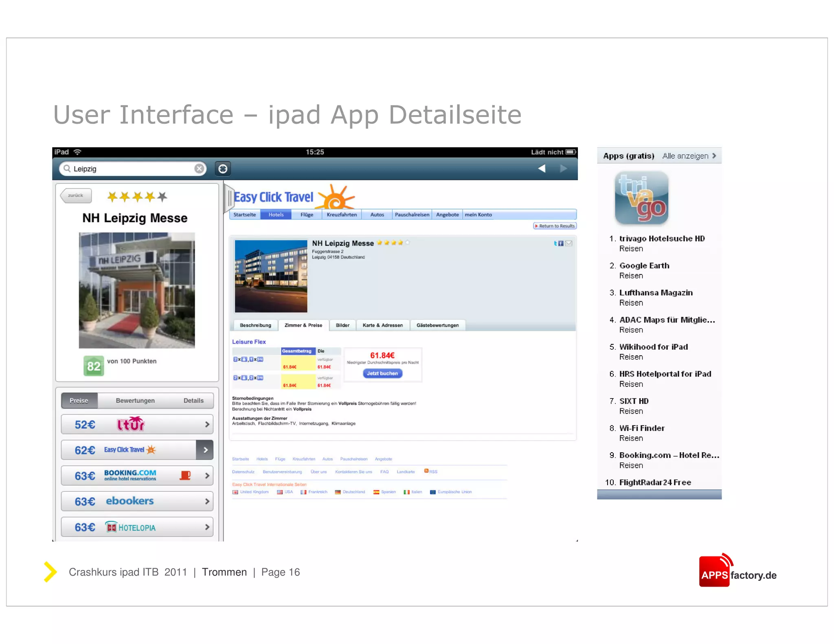Click the footer RSS feed icon

(x=426, y=471)
